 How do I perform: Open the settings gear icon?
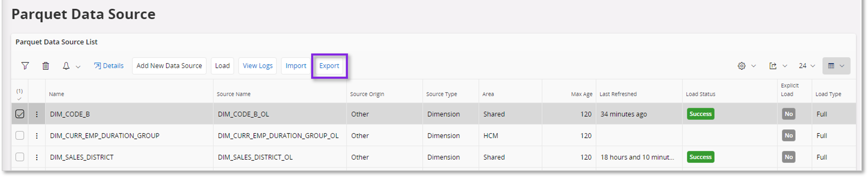pyautogui.click(x=741, y=66)
